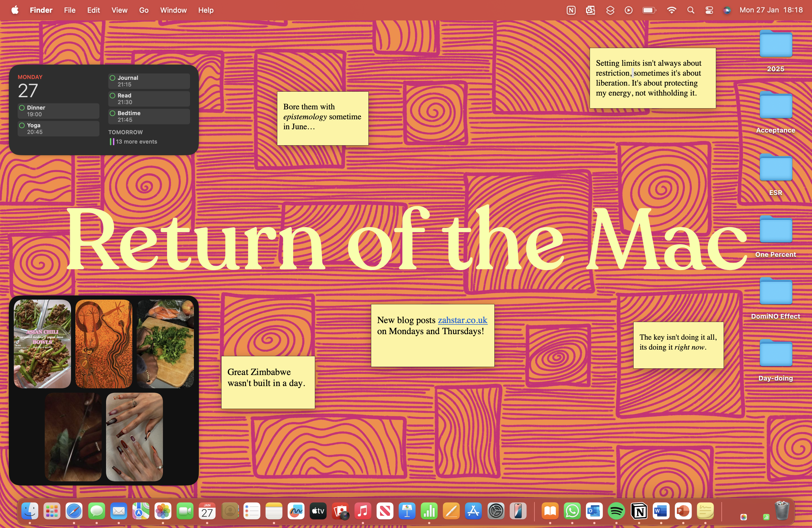
Task: Open WhatsApp in the Dock
Action: (x=572, y=511)
